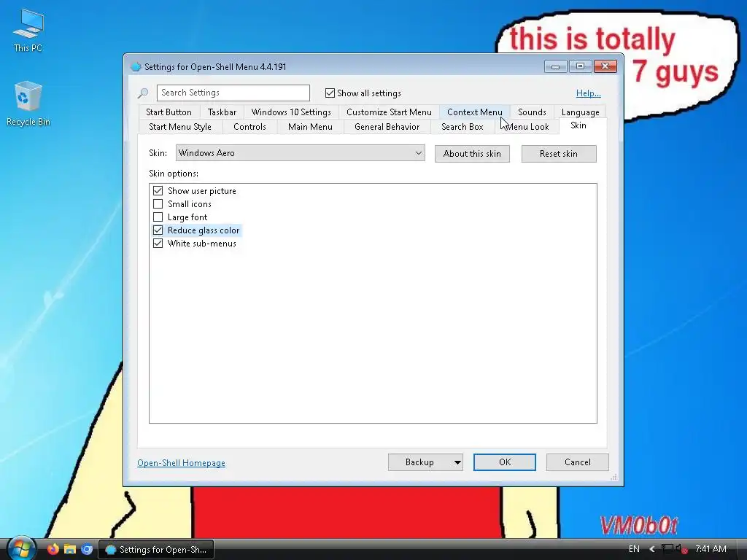Viewport: 747px width, 560px height.
Task: Open the Search Box tab
Action: coord(462,127)
